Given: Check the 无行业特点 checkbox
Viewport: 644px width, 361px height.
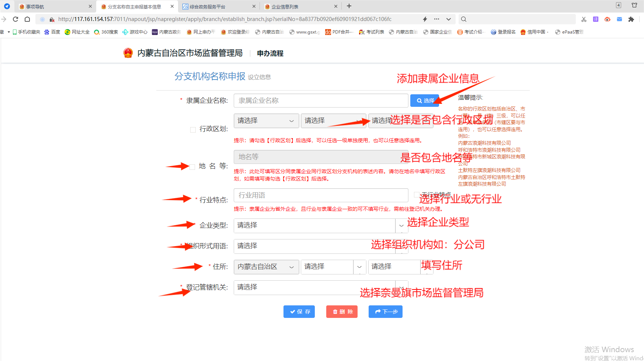Looking at the screenshot, I should (x=417, y=194).
